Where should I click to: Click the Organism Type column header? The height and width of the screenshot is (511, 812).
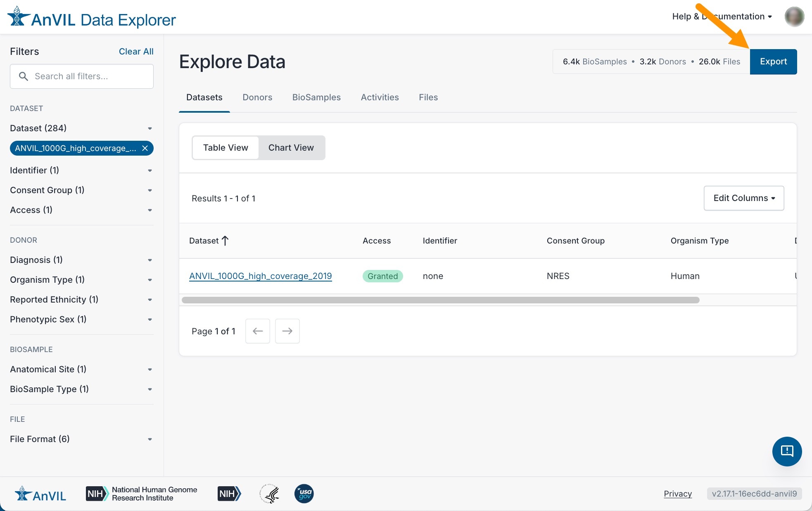point(700,241)
